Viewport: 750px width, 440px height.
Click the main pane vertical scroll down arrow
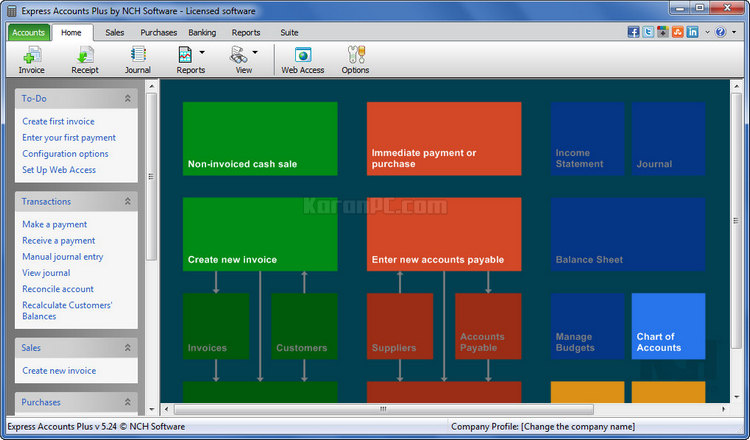point(737,397)
